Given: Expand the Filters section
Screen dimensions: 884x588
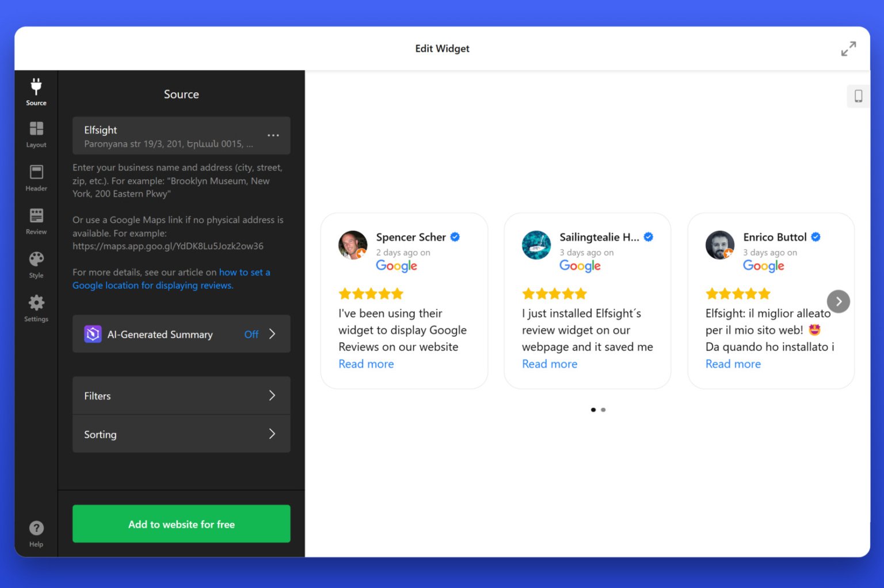Looking at the screenshot, I should click(x=181, y=395).
